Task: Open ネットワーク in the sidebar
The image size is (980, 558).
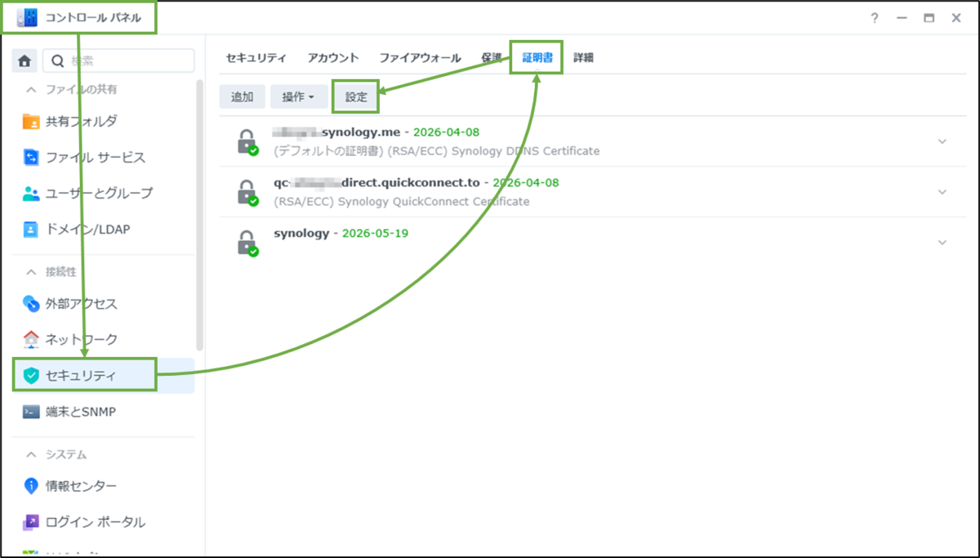Action: [104, 339]
